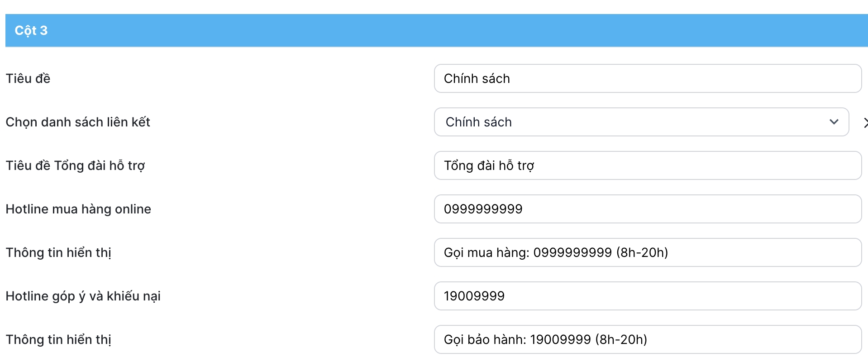Click the Tổng đài hỗ trợ title field

(647, 165)
